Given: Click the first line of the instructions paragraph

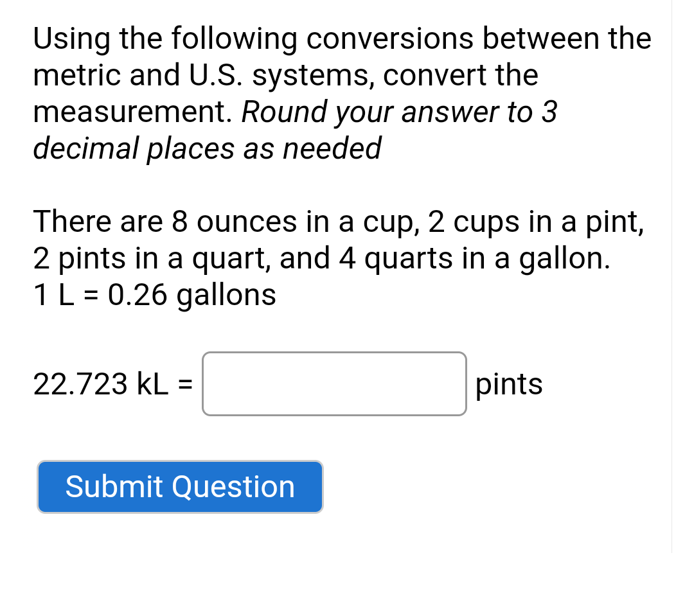Looking at the screenshot, I should (341, 39).
